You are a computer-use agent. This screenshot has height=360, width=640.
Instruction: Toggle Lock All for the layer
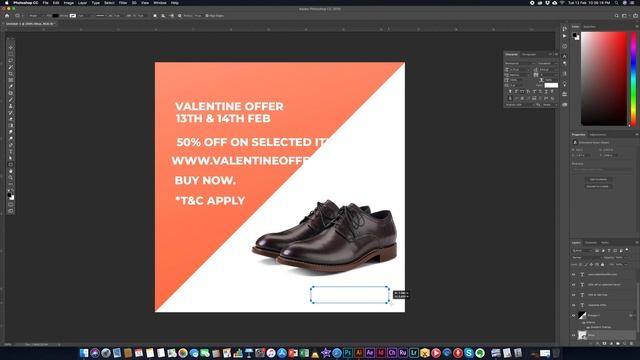(x=602, y=264)
